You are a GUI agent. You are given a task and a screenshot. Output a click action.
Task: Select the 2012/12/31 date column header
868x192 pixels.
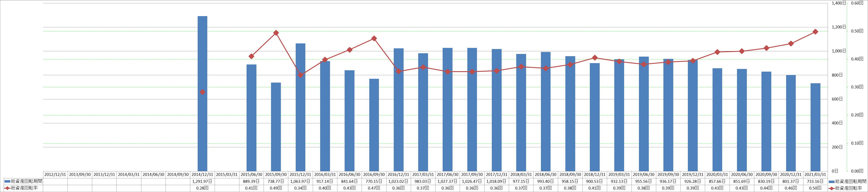point(55,175)
